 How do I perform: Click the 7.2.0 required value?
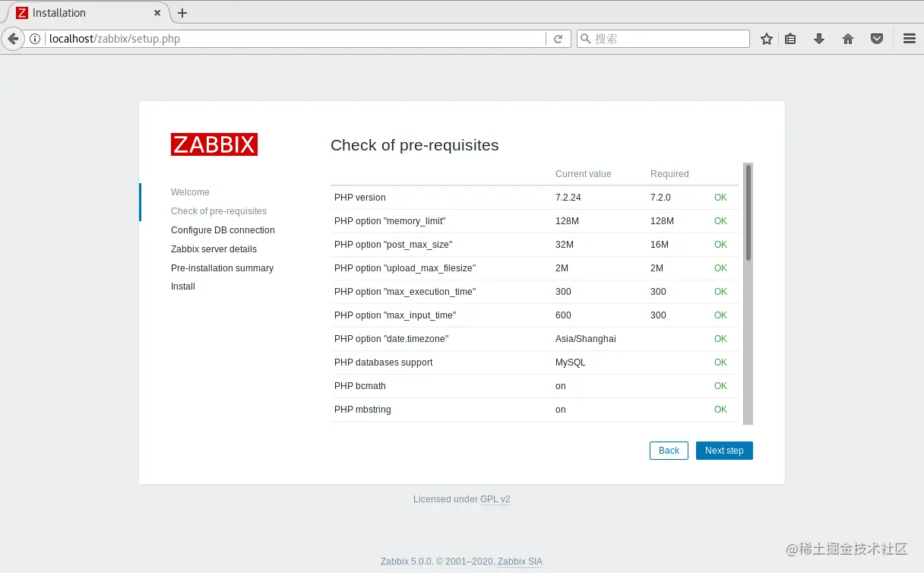tap(661, 198)
